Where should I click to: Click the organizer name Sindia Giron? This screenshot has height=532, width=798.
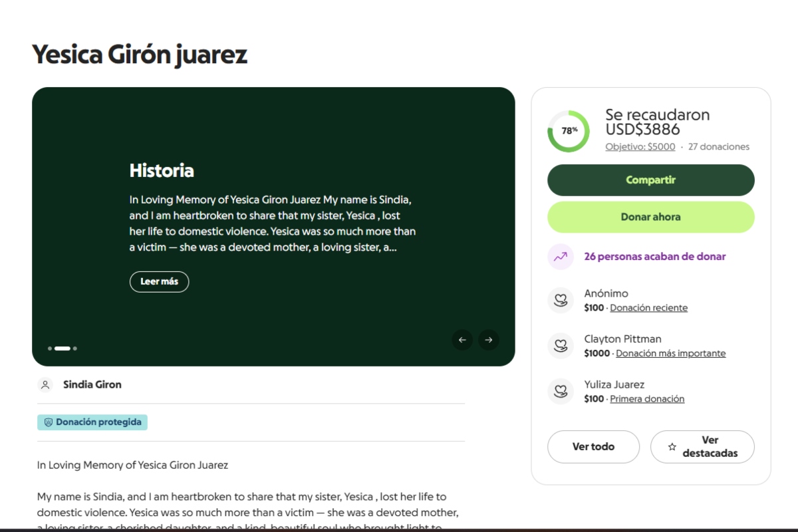click(x=92, y=384)
